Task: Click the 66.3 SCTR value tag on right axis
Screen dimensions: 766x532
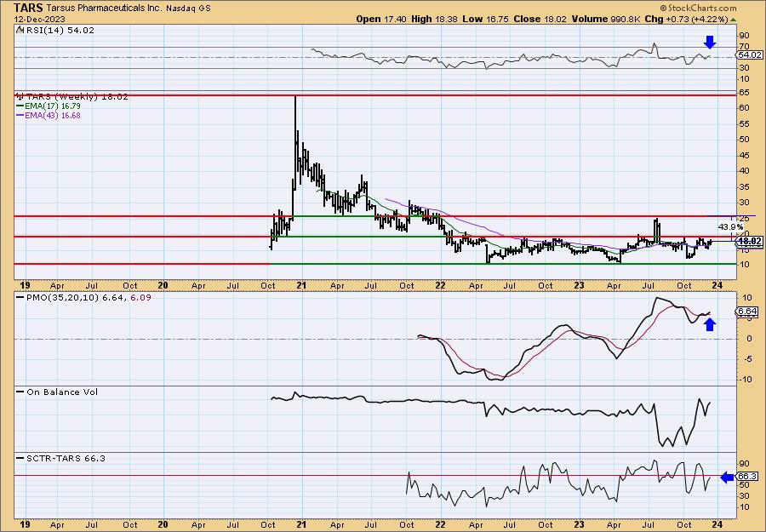Action: click(747, 477)
